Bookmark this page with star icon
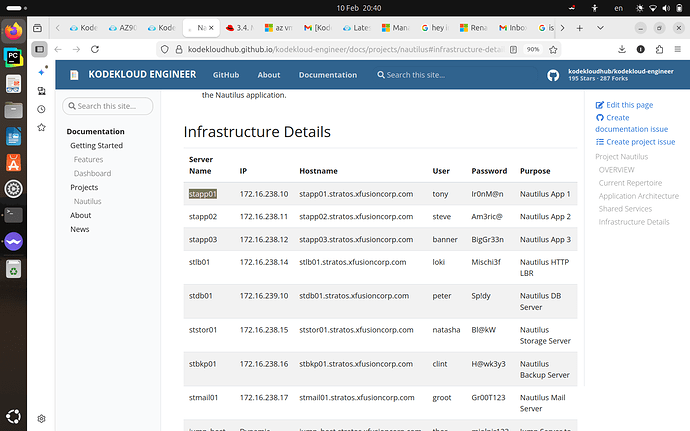Image resolution: width=690 pixels, height=431 pixels. (553, 49)
